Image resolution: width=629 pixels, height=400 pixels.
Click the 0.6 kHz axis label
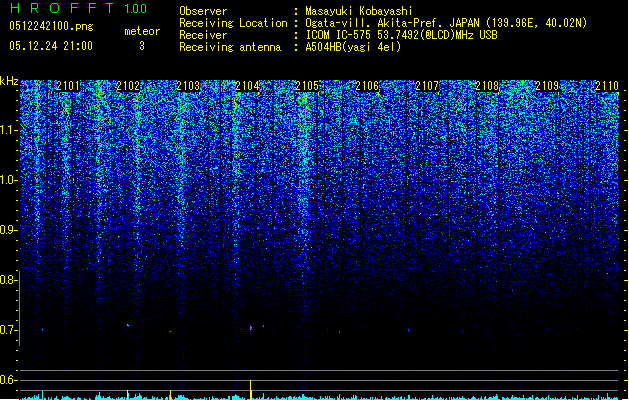8,380
